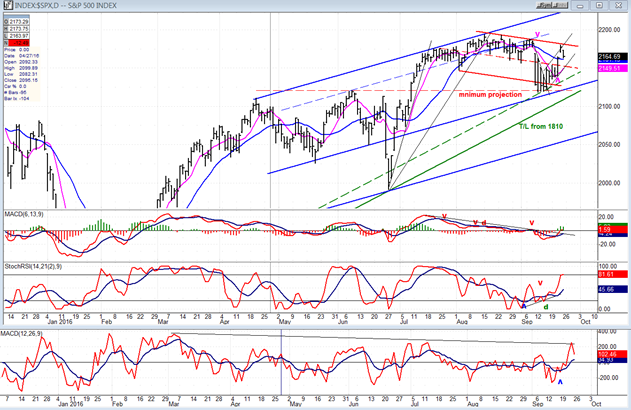Click the magenta 'y' marker near September high
The width and height of the screenshot is (631, 410).
[x=537, y=34]
